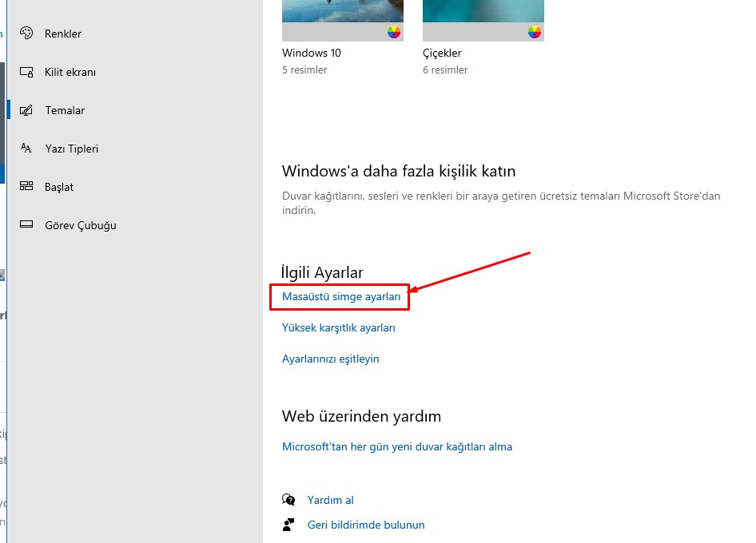Click the Windows 10 theme name
This screenshot has width=756, height=543.
tap(312, 53)
